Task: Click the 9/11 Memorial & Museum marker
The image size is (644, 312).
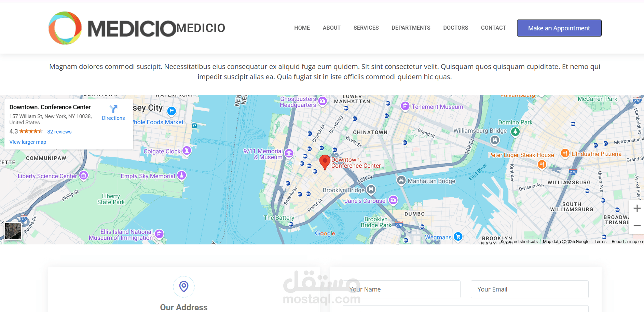Action: 289,153
